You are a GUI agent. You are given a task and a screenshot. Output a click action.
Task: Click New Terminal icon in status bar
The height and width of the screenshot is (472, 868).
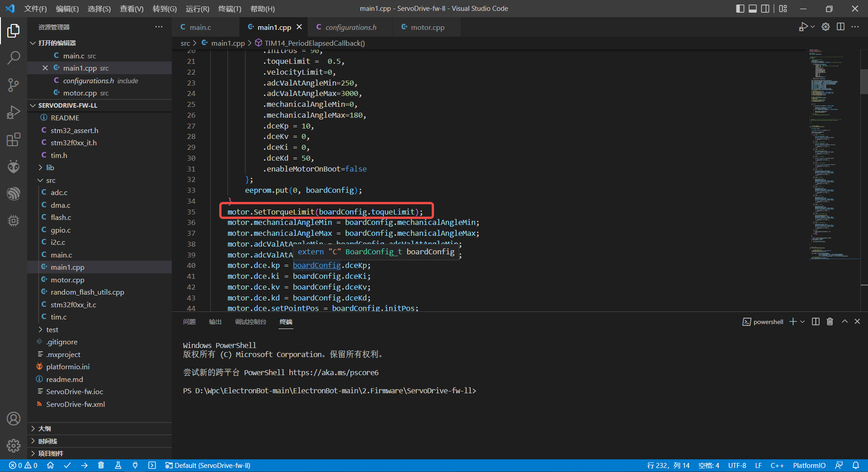pos(152,465)
